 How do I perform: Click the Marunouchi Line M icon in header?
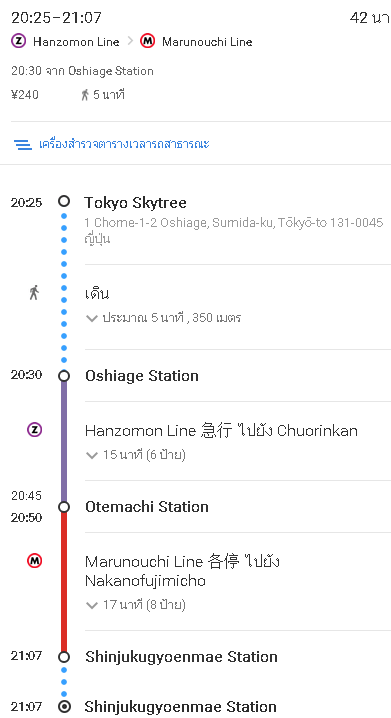point(147,41)
